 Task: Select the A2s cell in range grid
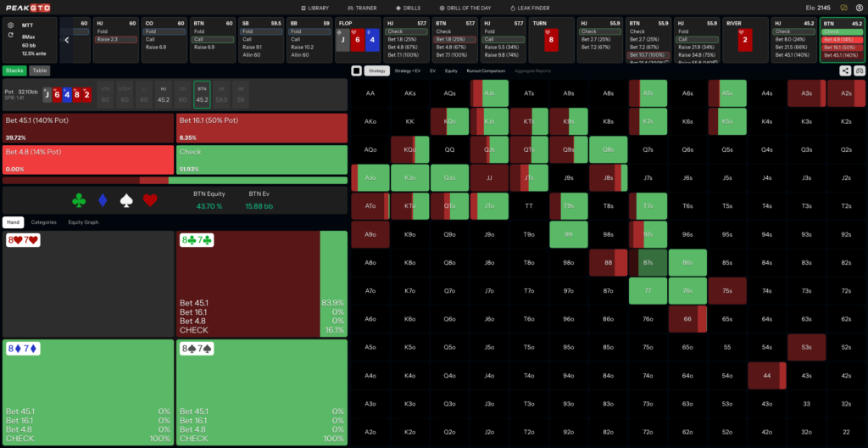846,93
